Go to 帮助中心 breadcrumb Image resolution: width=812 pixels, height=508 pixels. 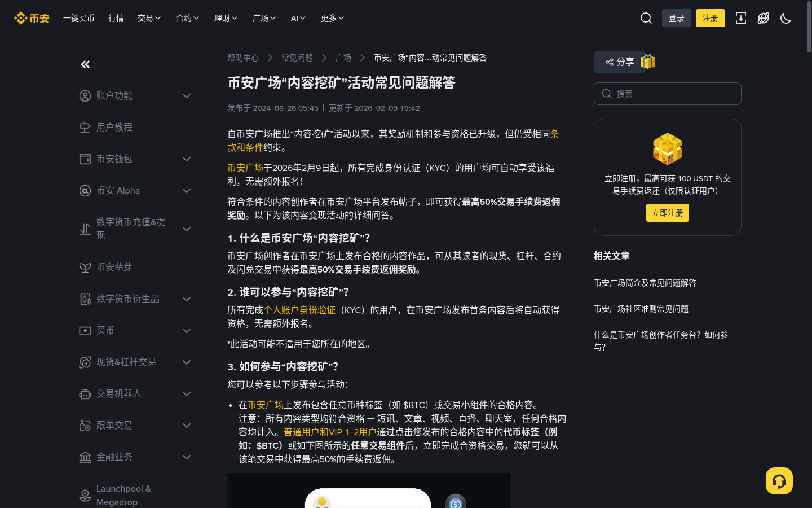[243, 58]
